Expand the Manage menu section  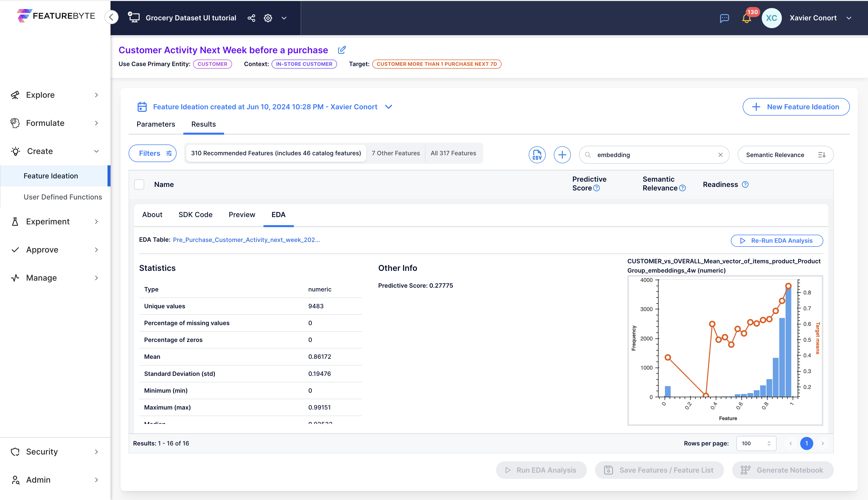(x=55, y=278)
